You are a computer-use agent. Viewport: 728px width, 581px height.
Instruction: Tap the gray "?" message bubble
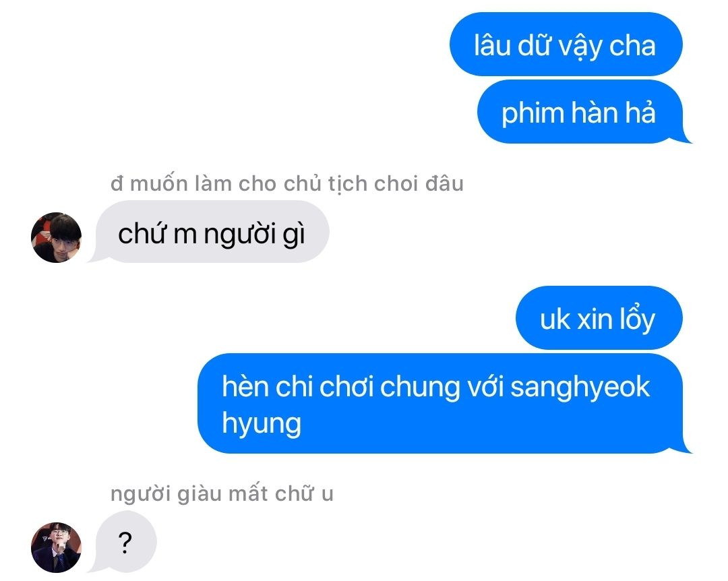point(123,541)
